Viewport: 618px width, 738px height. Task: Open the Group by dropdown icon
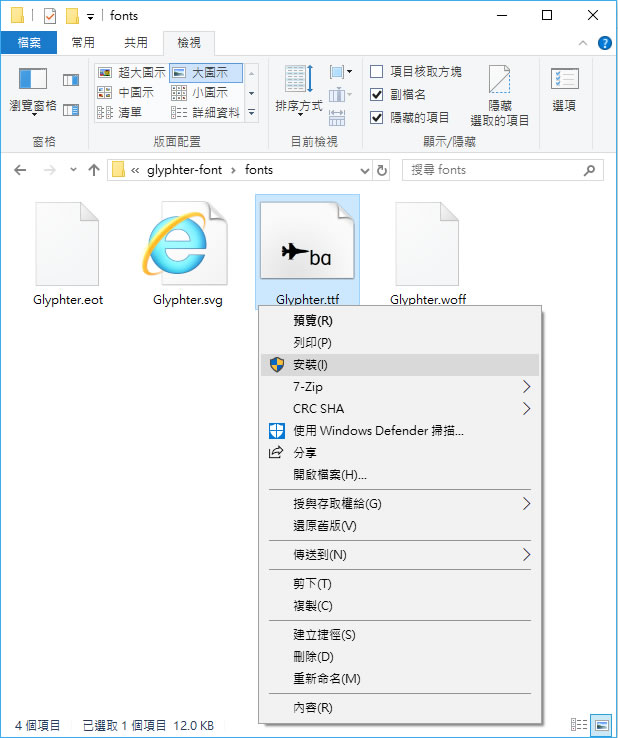coord(341,72)
